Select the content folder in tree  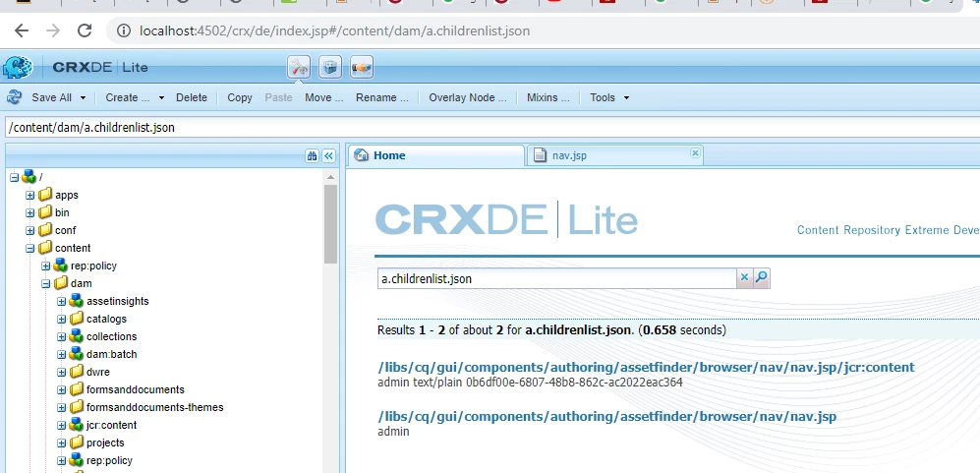(73, 249)
